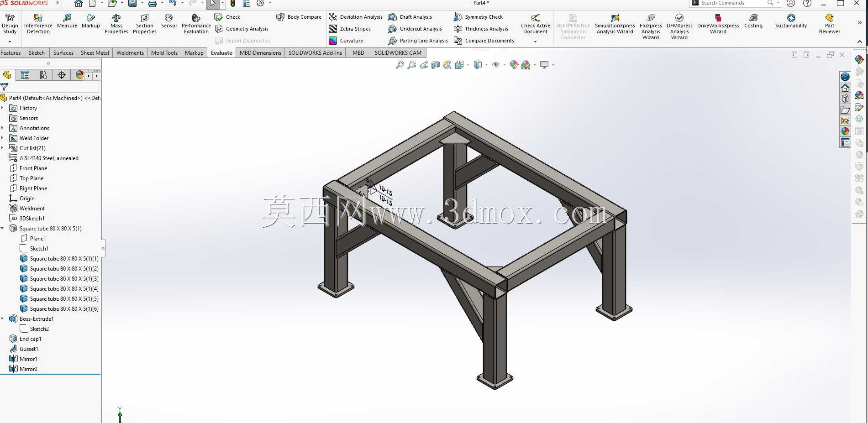
Task: Click Geometry Analysis button
Action: [x=242, y=29]
